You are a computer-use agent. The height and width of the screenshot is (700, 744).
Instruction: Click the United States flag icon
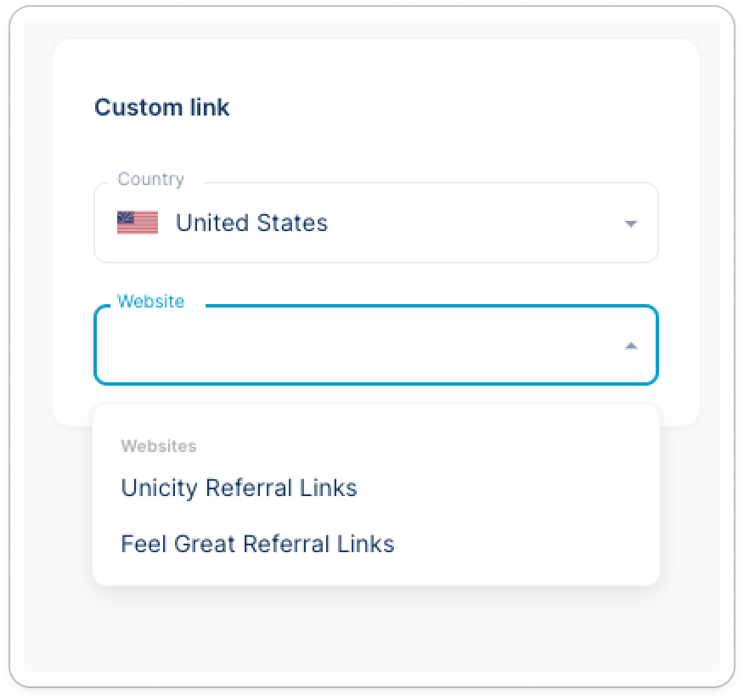[138, 223]
